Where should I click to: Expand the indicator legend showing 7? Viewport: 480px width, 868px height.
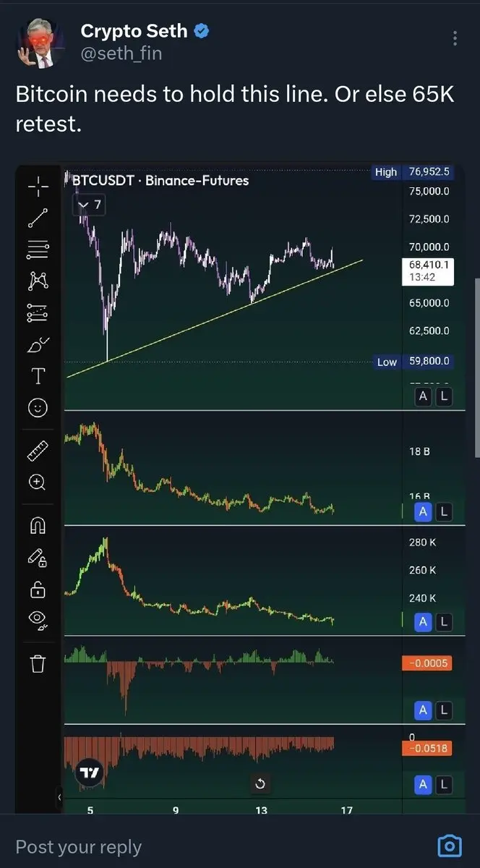[90, 206]
